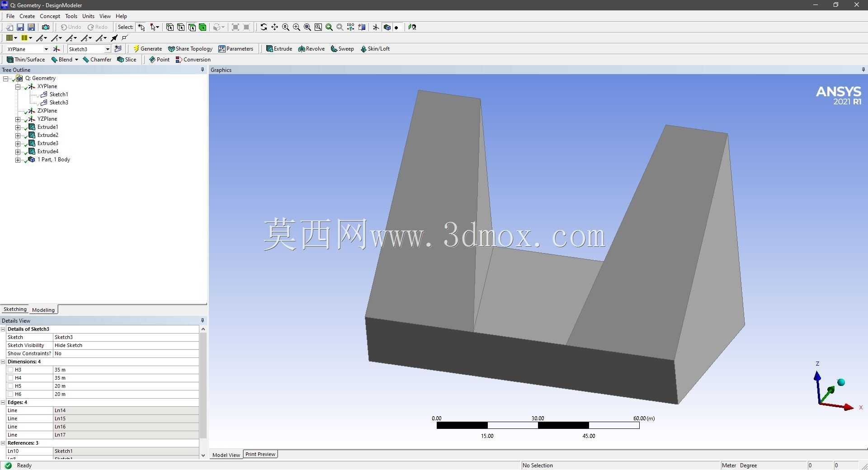Open the Units menu
Image resolution: width=868 pixels, height=470 pixels.
88,16
